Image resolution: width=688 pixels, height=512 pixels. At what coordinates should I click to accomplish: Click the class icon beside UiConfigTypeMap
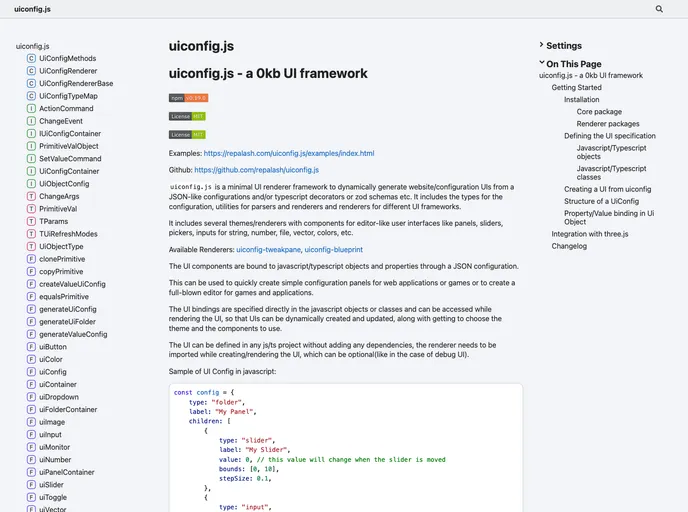31,96
